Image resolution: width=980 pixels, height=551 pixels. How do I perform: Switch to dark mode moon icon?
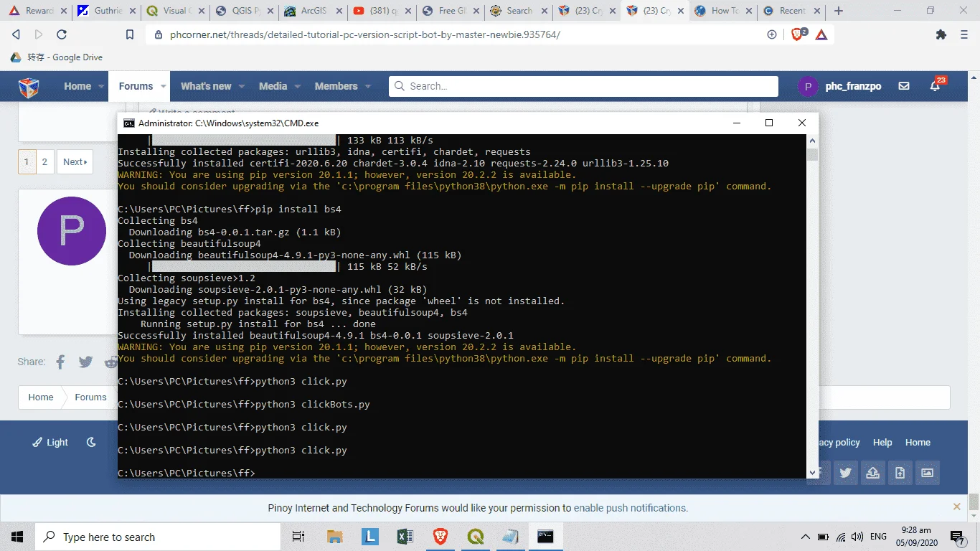[x=91, y=442]
